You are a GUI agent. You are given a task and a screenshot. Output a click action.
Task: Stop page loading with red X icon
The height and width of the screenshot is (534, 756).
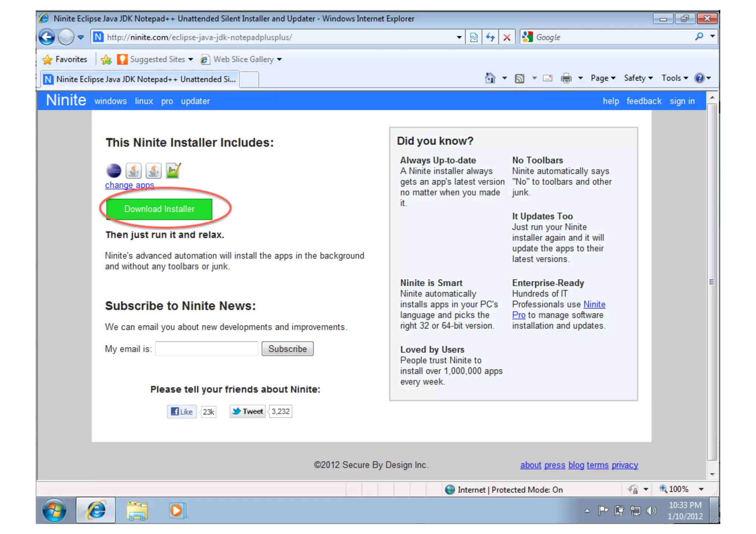click(507, 37)
